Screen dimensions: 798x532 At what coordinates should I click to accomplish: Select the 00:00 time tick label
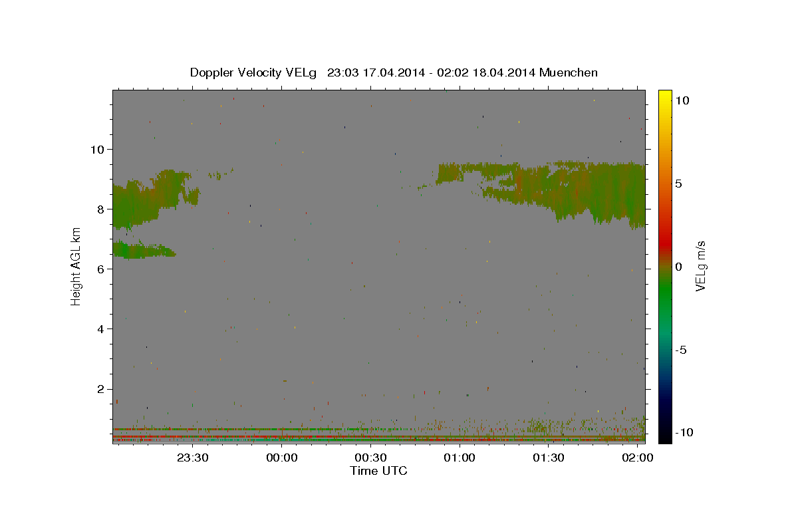coord(282,458)
